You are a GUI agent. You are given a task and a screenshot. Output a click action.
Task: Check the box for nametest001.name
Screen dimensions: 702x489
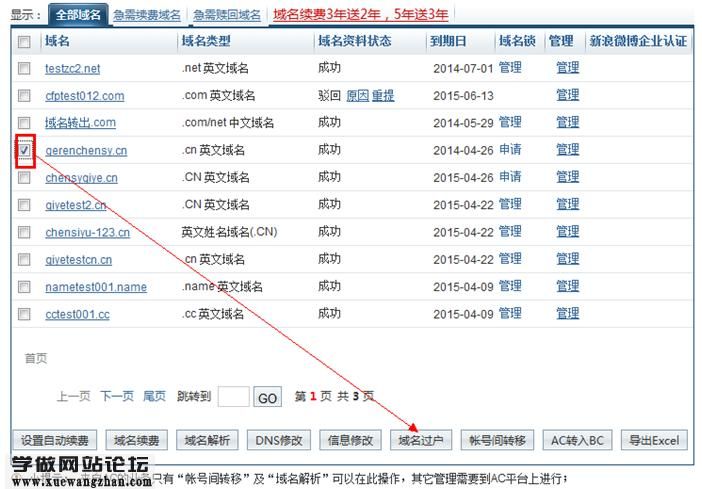pos(24,287)
